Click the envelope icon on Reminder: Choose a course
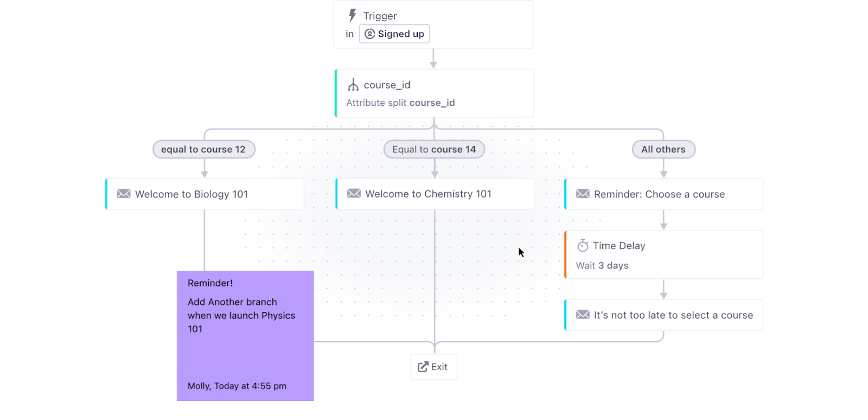868x420 pixels. click(x=583, y=194)
